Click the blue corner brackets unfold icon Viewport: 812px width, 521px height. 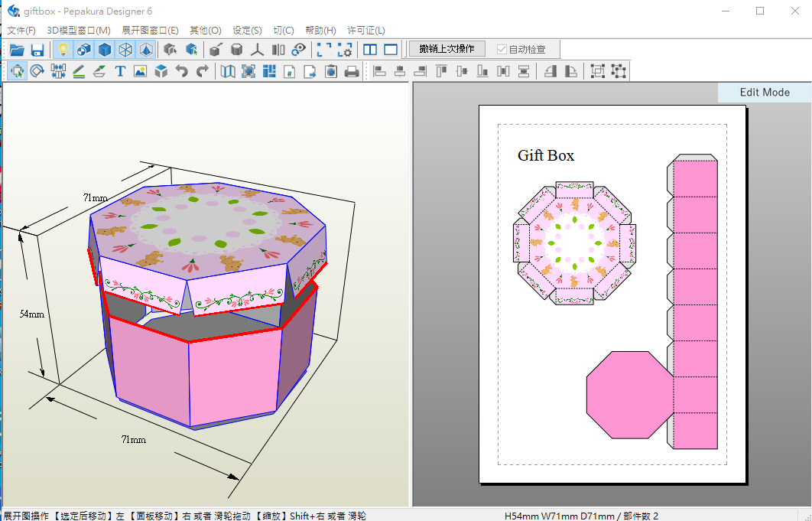click(x=324, y=50)
